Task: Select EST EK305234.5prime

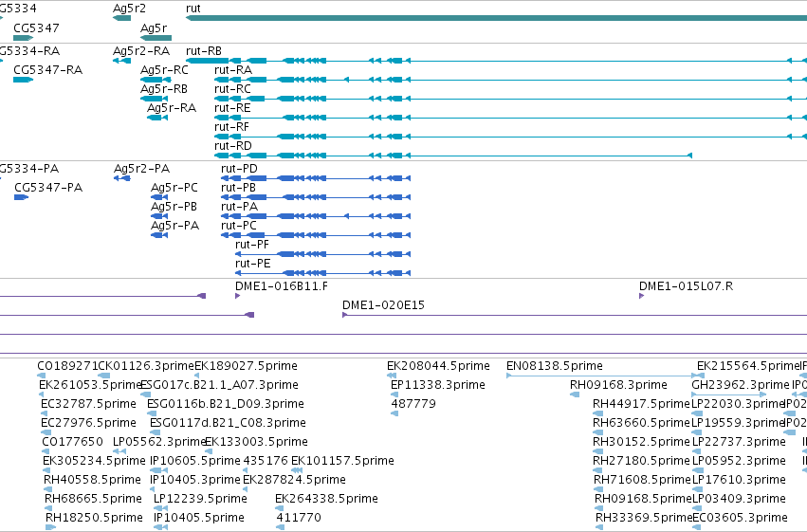Action: click(94, 462)
